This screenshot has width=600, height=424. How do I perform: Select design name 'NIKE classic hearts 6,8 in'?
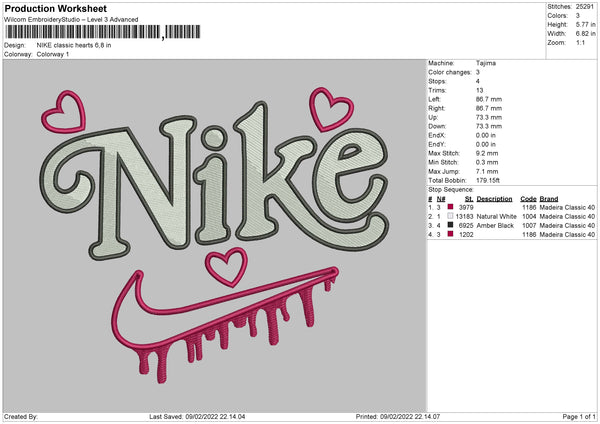click(x=74, y=45)
